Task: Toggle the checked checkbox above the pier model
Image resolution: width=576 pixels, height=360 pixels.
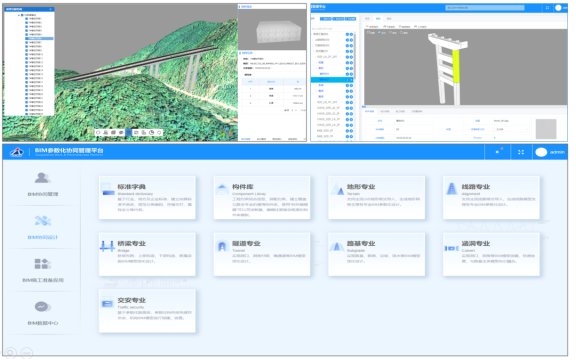Action: click(x=379, y=33)
